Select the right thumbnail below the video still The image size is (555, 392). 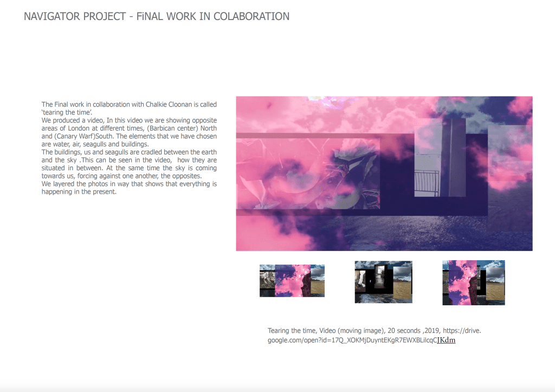coord(473,282)
